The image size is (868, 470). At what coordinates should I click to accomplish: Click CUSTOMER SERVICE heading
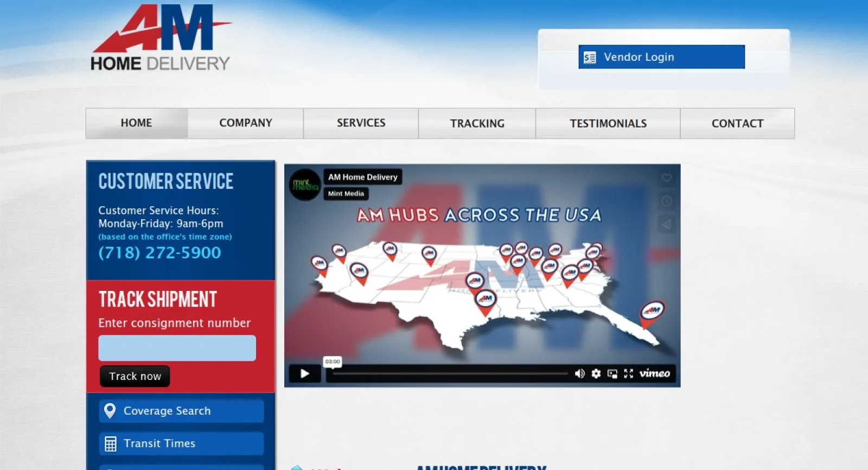pos(166,181)
